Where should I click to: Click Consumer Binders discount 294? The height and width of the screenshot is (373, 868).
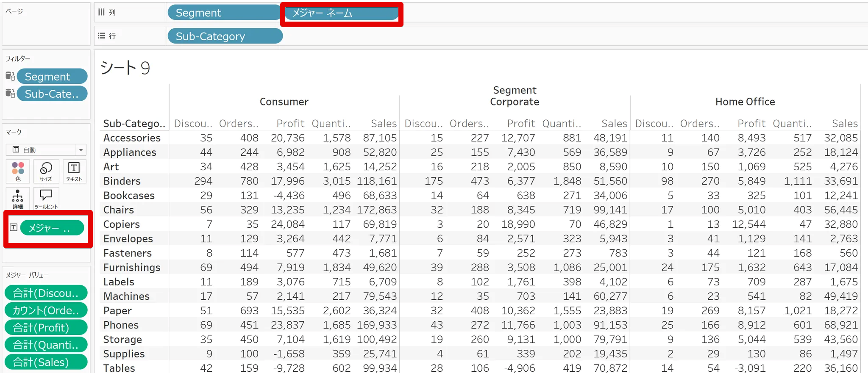pyautogui.click(x=203, y=181)
